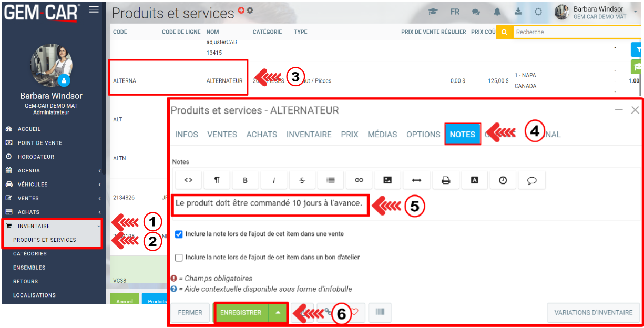
Task: Open the notifications bell icon
Action: tap(497, 12)
